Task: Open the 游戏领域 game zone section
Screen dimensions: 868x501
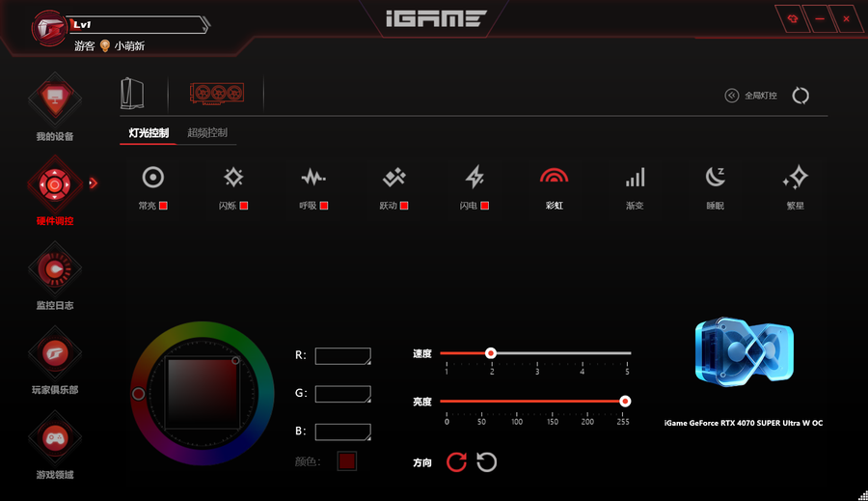Action: (x=55, y=446)
